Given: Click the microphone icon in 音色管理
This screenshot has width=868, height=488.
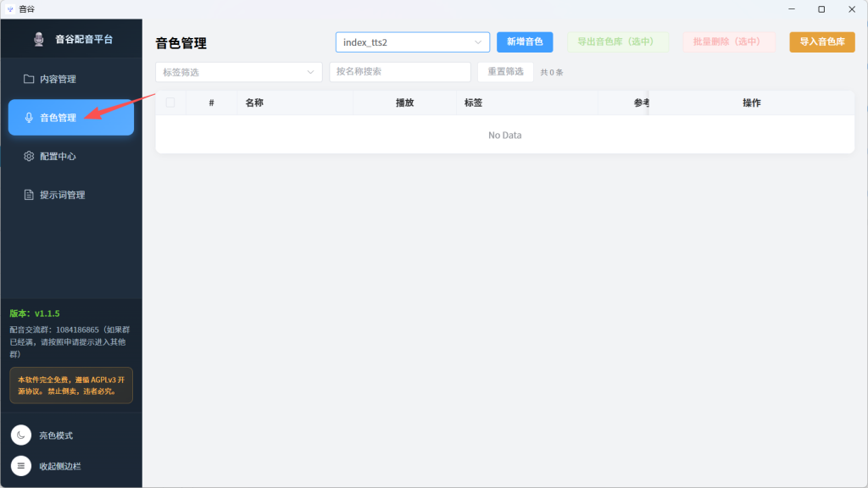Looking at the screenshot, I should click(29, 118).
